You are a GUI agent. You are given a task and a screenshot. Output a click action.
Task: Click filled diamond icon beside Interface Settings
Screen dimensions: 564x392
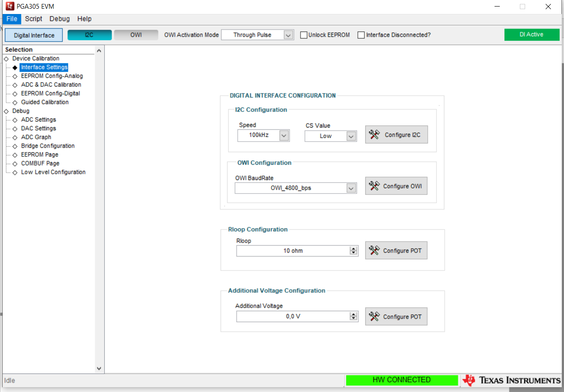coord(15,67)
